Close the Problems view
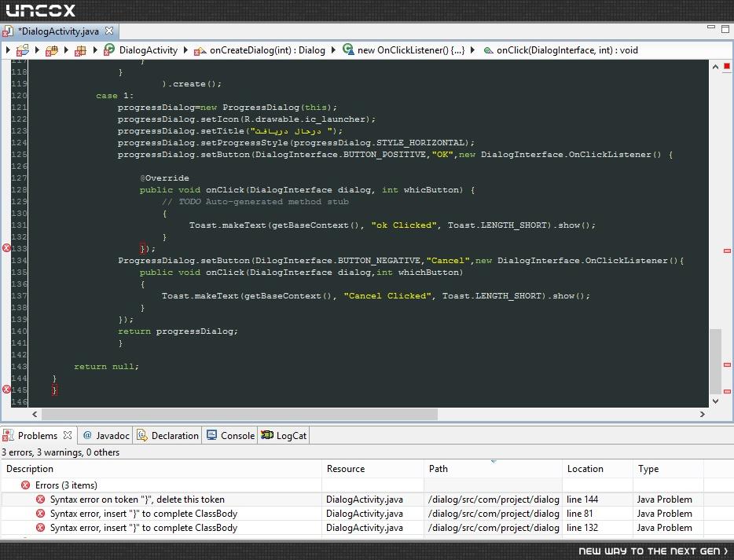 coord(68,435)
